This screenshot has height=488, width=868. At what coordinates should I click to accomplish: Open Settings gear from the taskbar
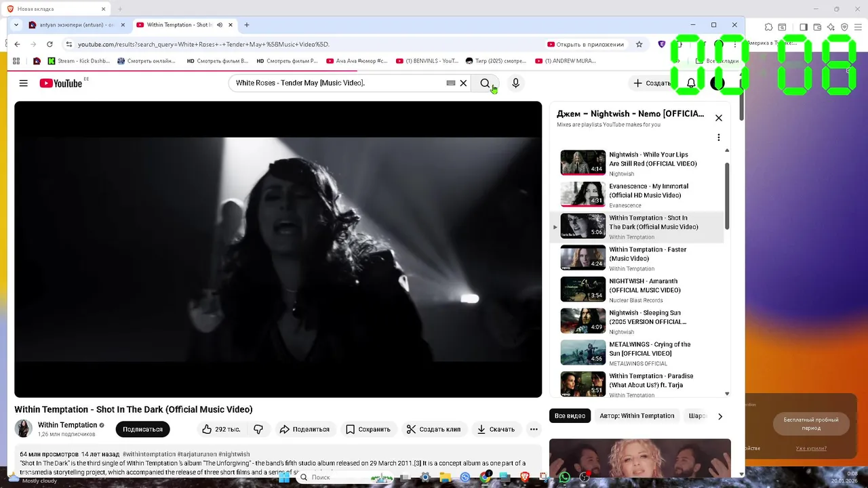coord(425,477)
